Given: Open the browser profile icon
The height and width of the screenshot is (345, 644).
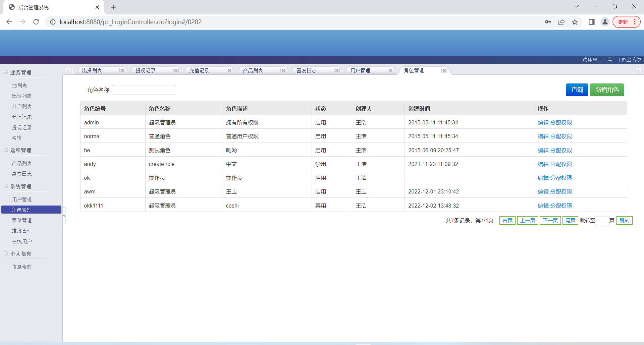Looking at the screenshot, I should [605, 22].
